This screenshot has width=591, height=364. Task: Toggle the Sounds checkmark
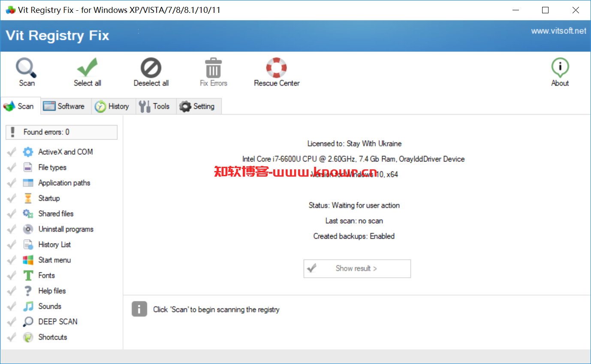(x=12, y=306)
